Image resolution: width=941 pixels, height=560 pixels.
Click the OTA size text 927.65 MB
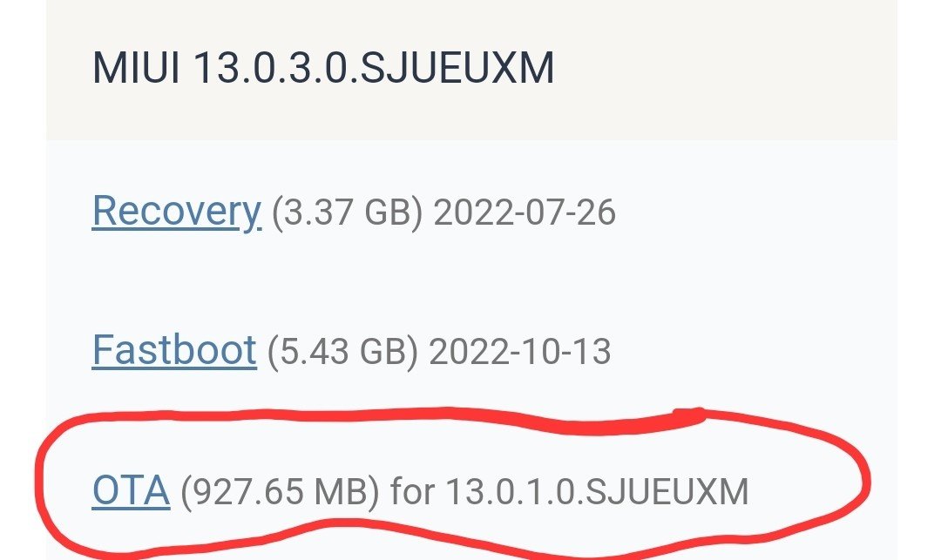click(x=281, y=493)
